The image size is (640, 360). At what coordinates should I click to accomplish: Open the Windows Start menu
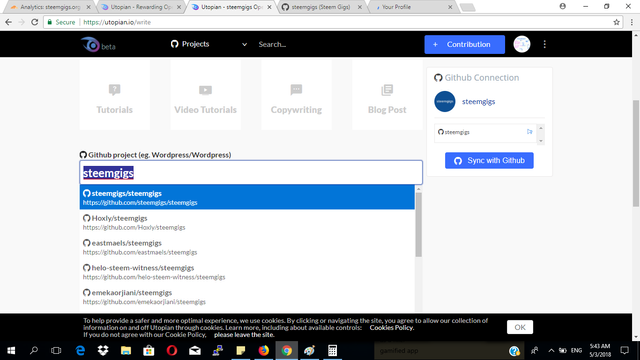click(x=11, y=350)
